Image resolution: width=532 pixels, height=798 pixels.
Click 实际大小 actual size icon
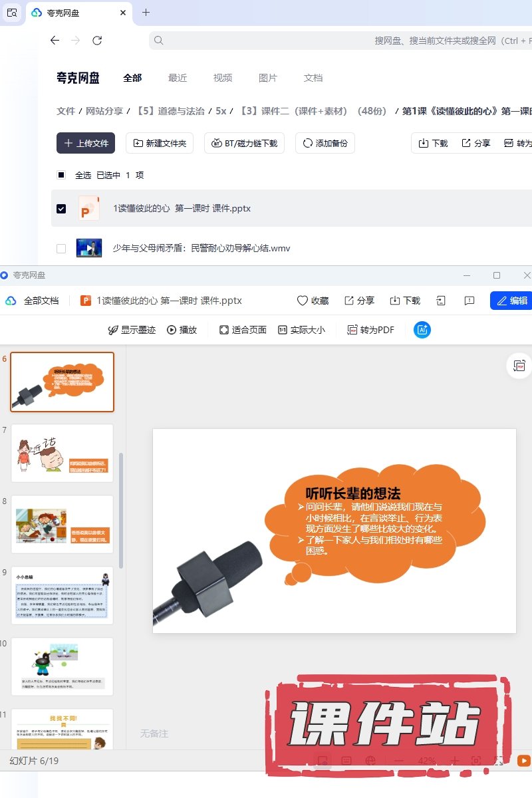(x=283, y=330)
